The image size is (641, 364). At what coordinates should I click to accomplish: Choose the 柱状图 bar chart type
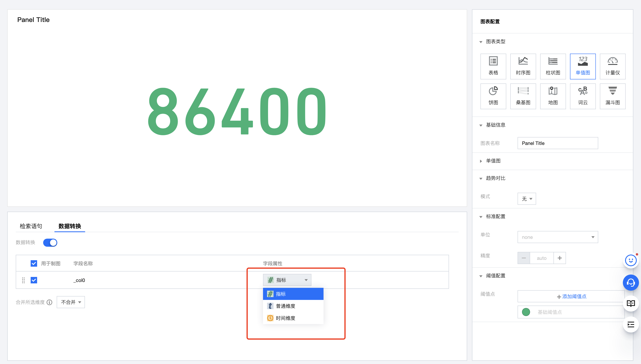click(553, 66)
